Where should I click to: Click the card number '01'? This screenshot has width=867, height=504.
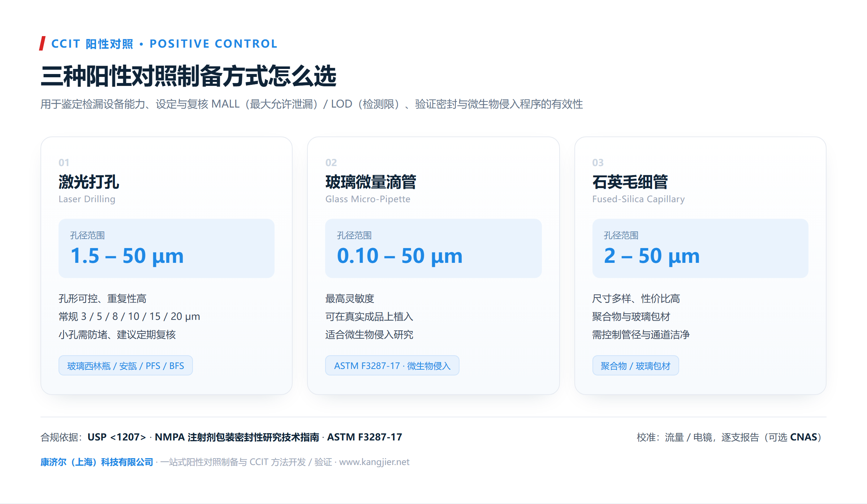[64, 162]
